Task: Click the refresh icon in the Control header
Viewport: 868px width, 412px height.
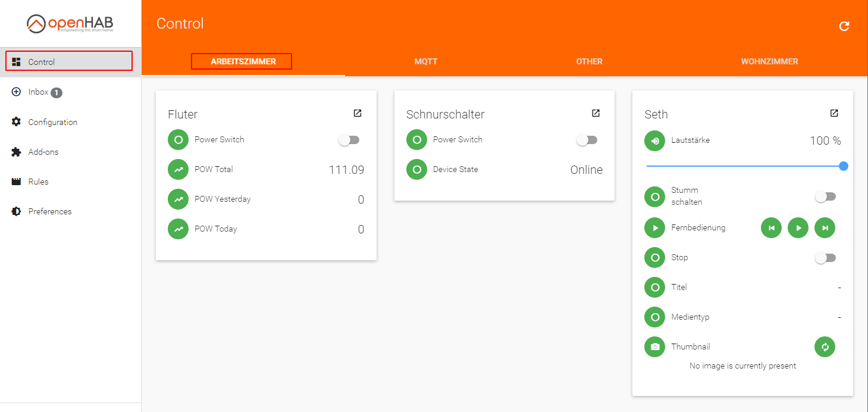Action: coord(844,26)
